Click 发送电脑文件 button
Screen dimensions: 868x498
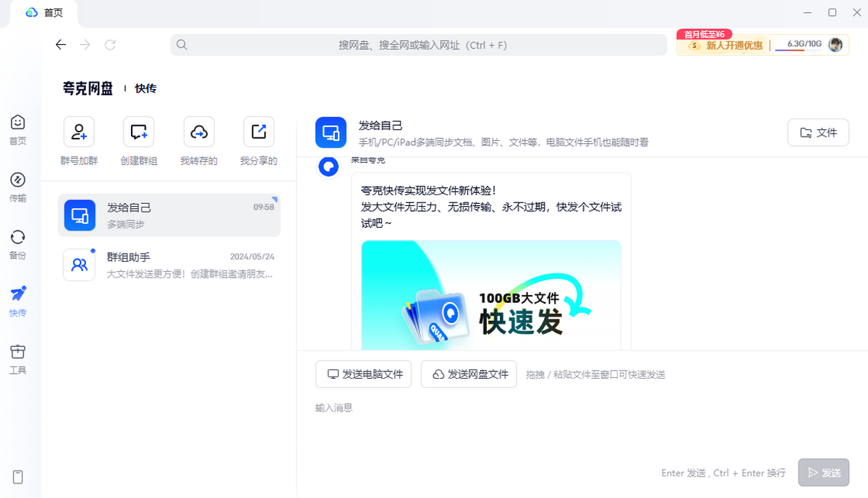[364, 374]
